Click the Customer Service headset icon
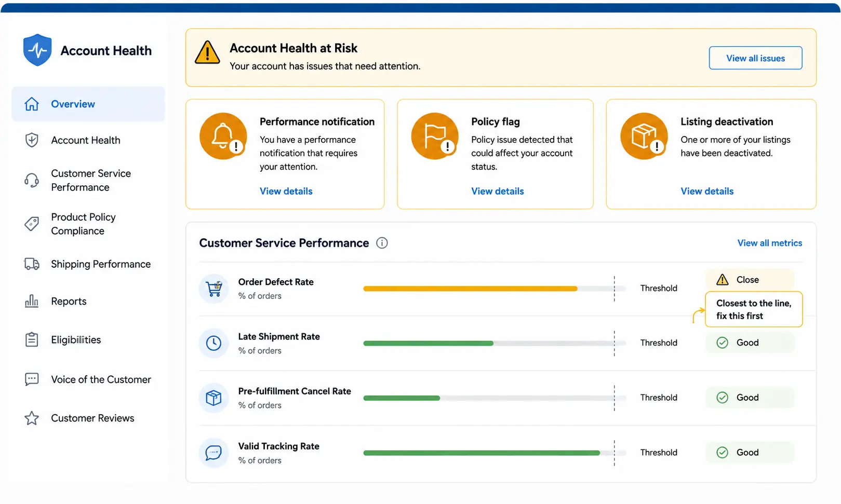This screenshot has width=841, height=504. tap(32, 180)
